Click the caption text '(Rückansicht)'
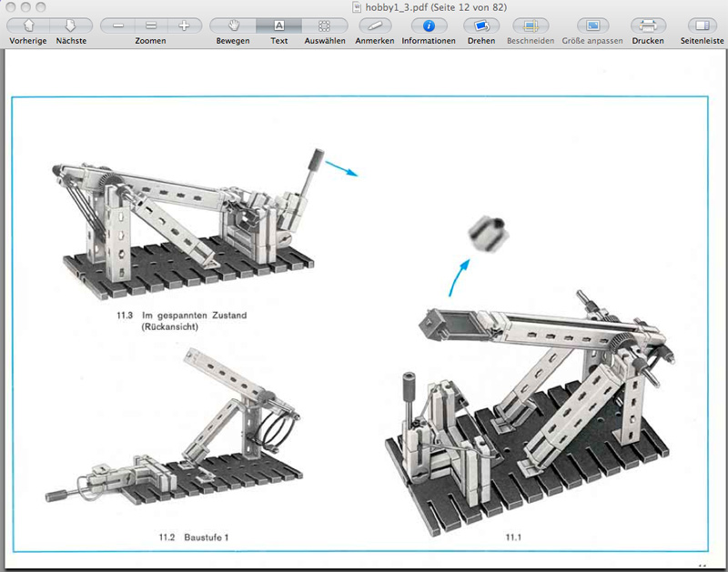Image resolution: width=728 pixels, height=572 pixels. click(170, 326)
